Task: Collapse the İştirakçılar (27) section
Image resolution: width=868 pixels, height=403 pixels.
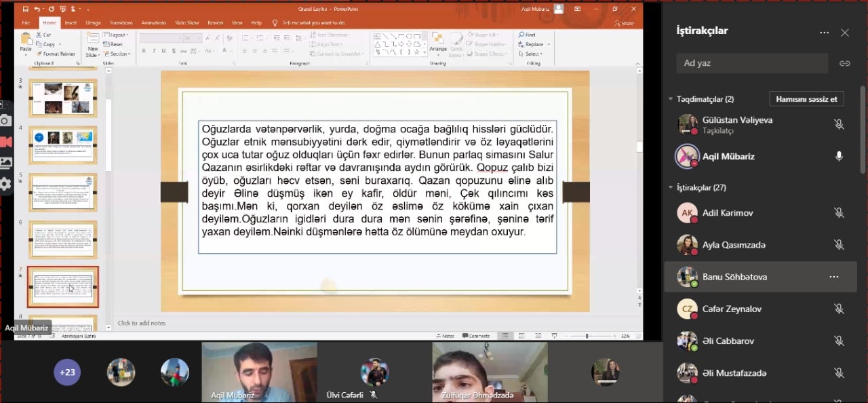Action: point(671,187)
